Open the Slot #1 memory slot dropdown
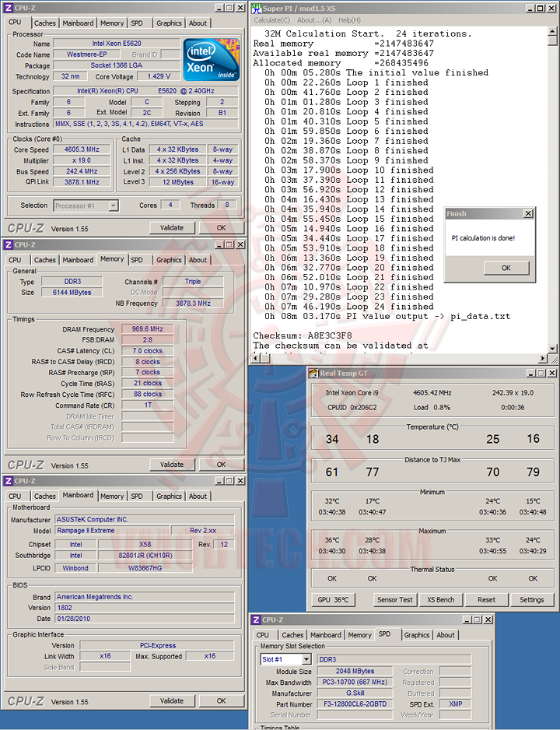 click(306, 659)
